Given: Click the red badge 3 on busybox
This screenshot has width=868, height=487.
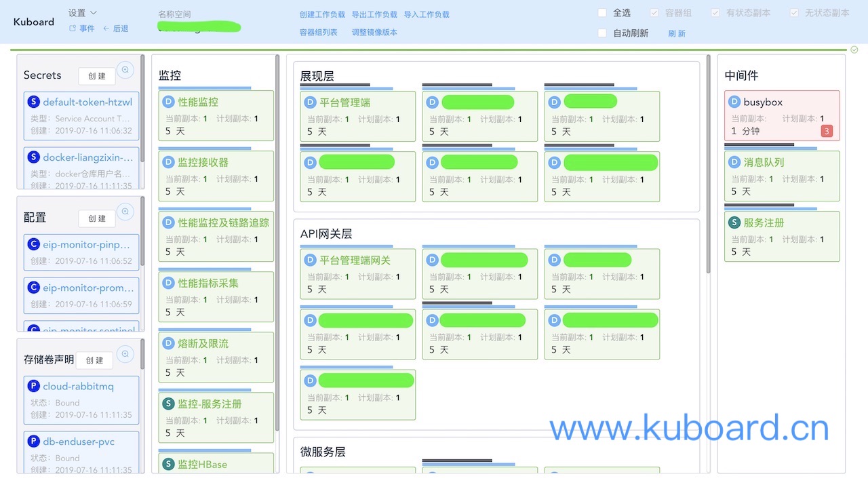Looking at the screenshot, I should [x=827, y=131].
